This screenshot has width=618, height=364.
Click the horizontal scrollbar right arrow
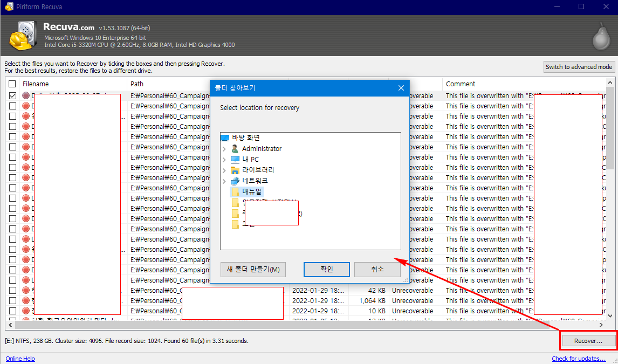601,325
